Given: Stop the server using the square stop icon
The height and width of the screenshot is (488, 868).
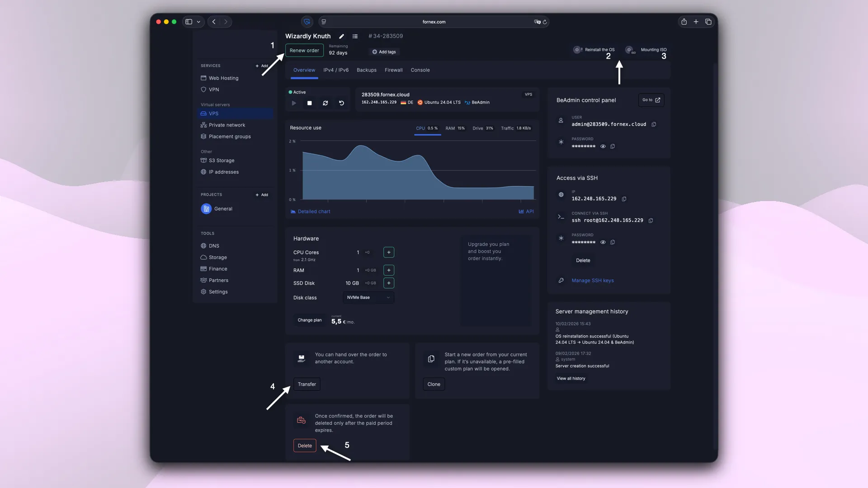Looking at the screenshot, I should (x=309, y=103).
